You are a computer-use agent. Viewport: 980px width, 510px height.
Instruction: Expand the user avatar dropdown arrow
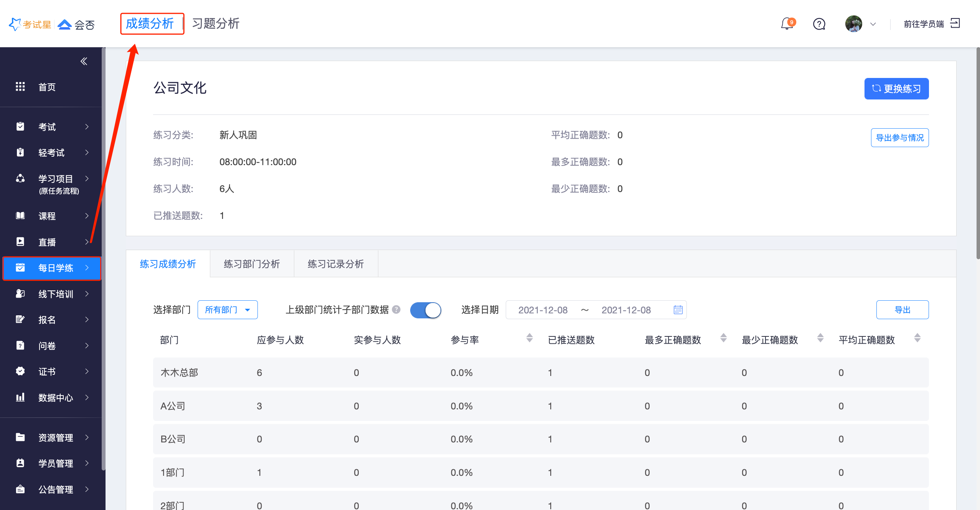[x=873, y=24]
